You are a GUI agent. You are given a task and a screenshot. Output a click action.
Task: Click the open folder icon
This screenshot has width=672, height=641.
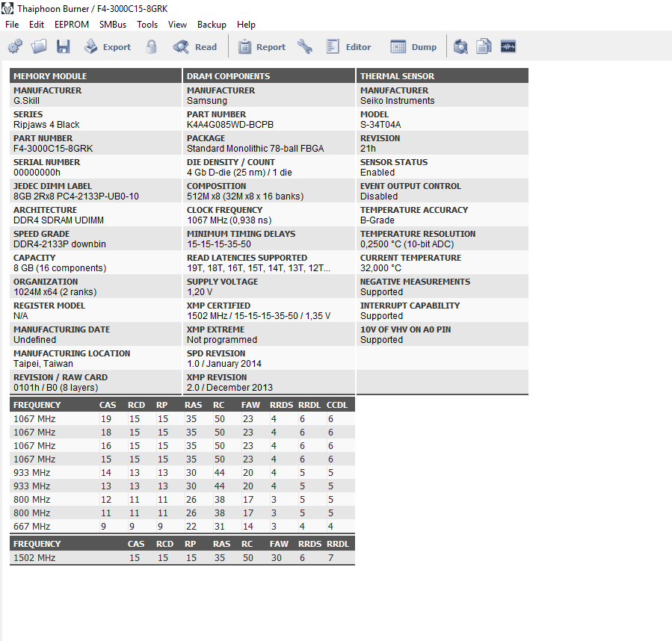click(39, 46)
